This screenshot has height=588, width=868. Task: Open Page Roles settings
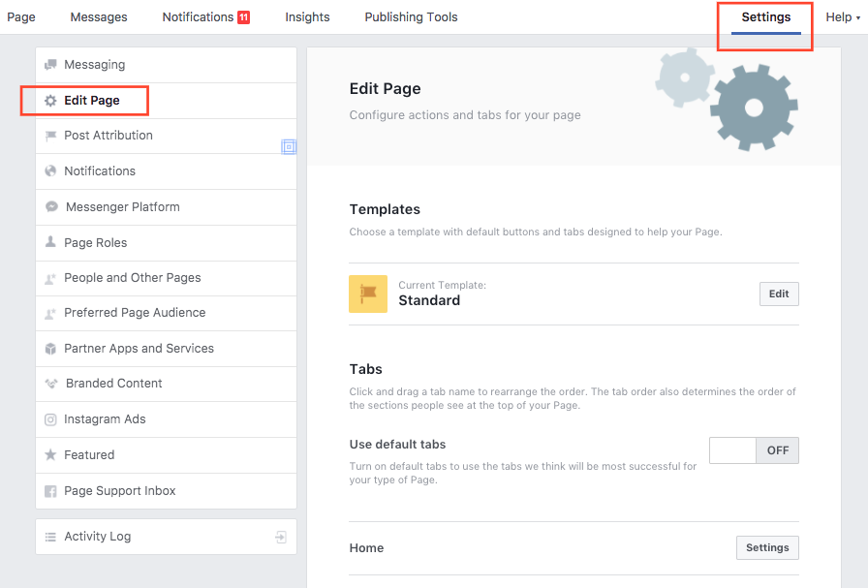click(x=166, y=242)
